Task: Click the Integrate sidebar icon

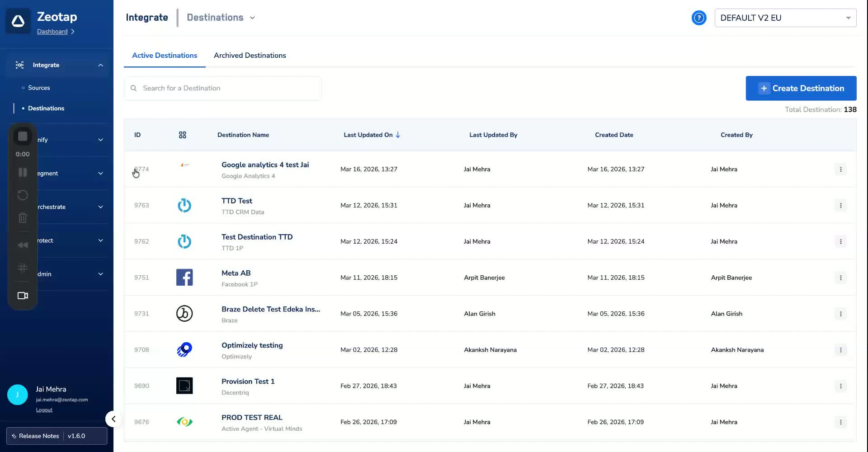Action: [x=19, y=65]
